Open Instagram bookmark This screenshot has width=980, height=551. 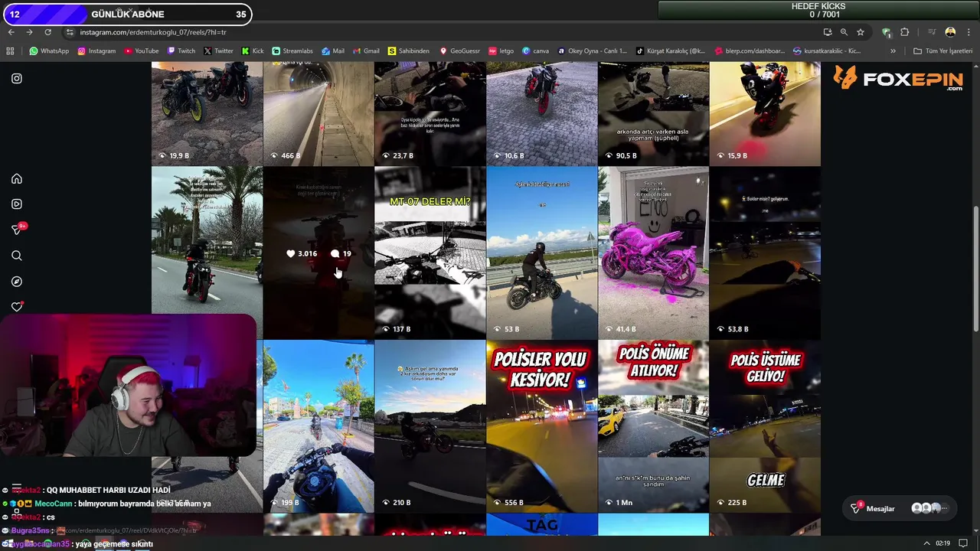(96, 51)
